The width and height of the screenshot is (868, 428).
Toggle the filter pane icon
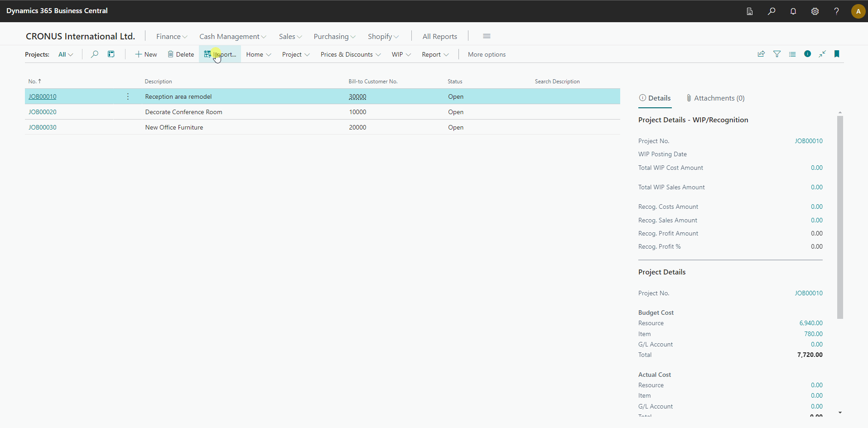click(777, 54)
